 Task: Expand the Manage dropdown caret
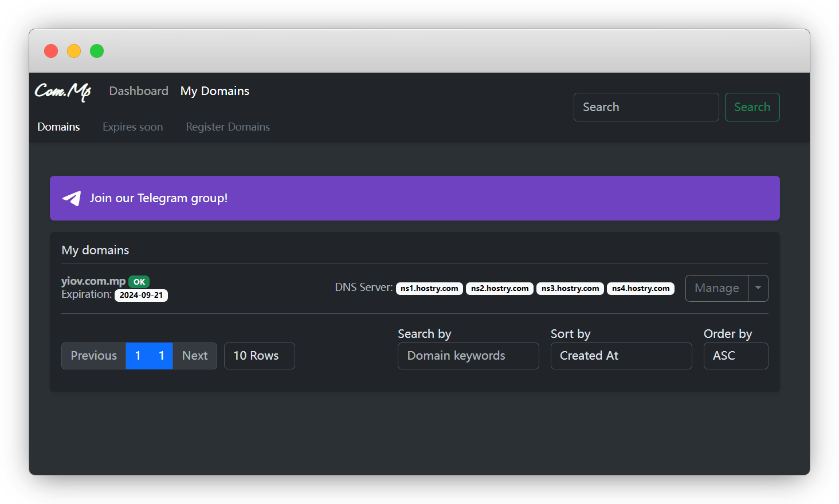758,288
